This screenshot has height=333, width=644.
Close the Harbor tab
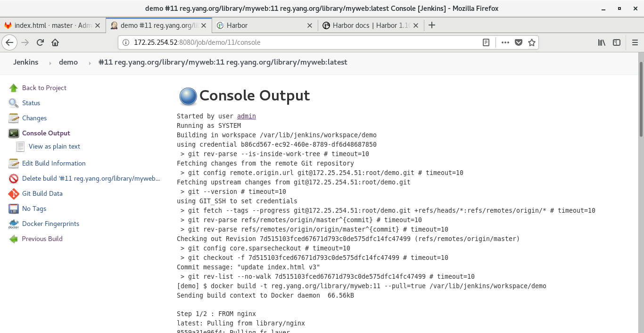(x=310, y=25)
